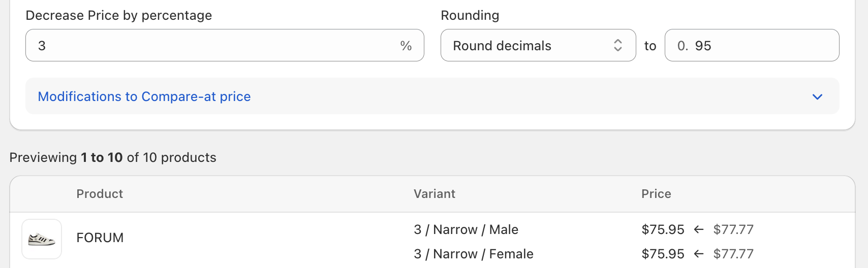Click the Variant column header

coord(435,194)
